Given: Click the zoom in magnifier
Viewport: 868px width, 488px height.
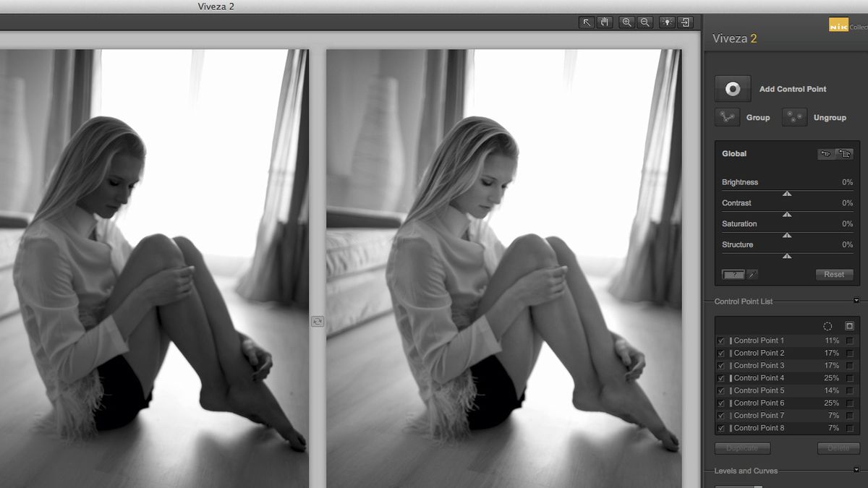Looking at the screenshot, I should [627, 22].
